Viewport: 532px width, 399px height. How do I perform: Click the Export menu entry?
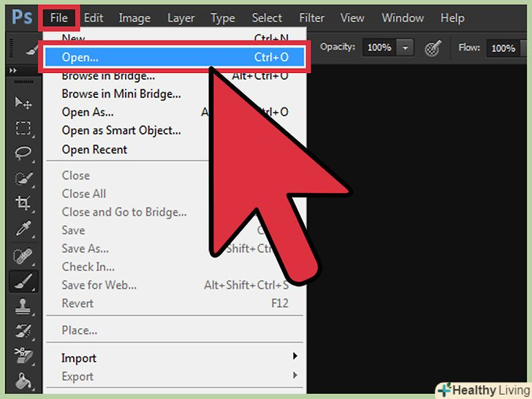coord(77,376)
